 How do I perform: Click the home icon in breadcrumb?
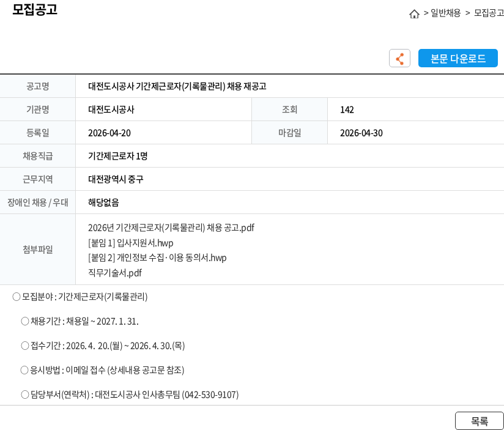click(x=414, y=14)
